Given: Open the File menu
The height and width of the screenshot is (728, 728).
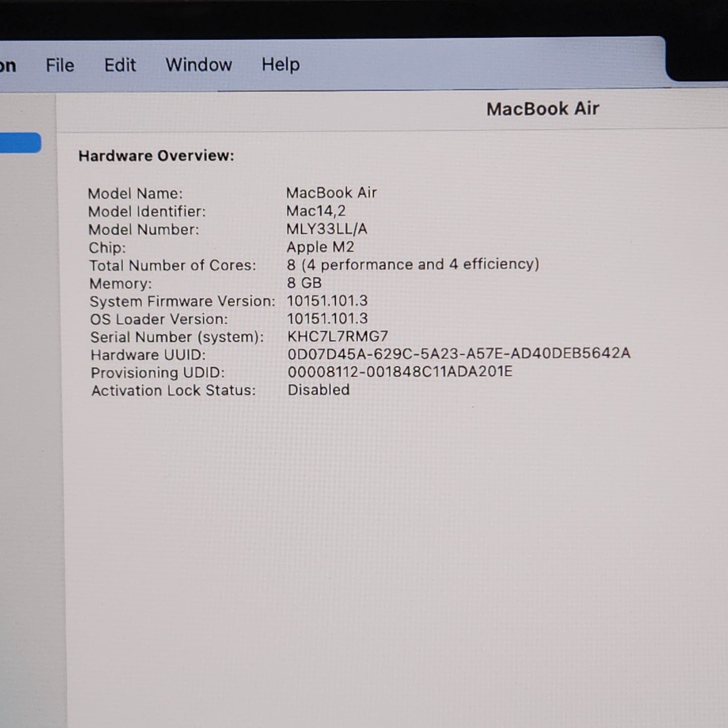Looking at the screenshot, I should (60, 65).
